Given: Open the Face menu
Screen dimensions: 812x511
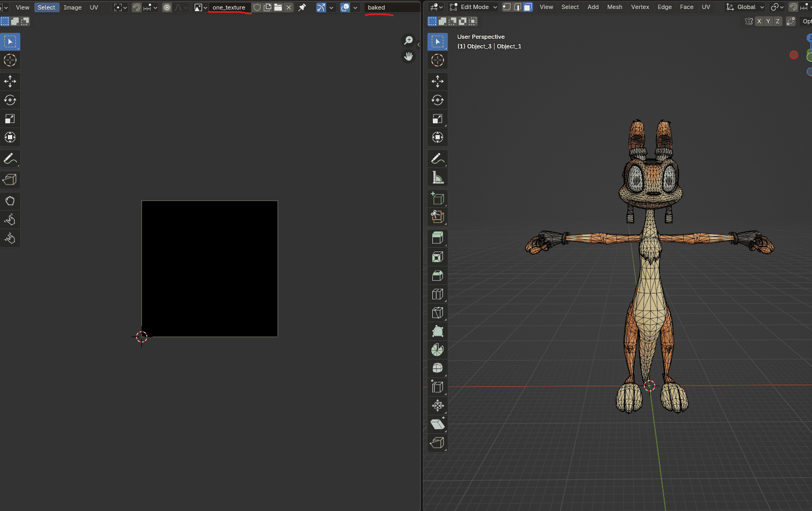Looking at the screenshot, I should [x=687, y=7].
